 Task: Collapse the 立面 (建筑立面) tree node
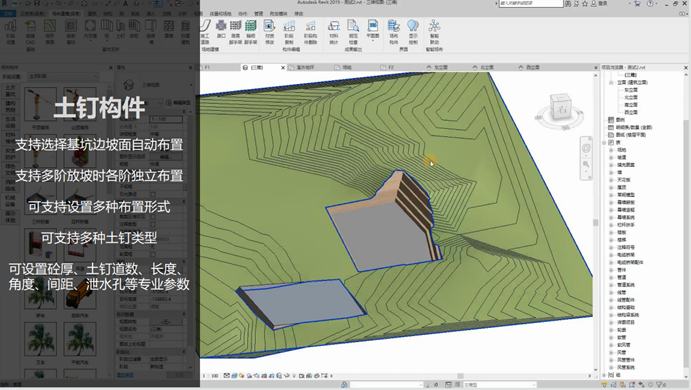click(611, 82)
